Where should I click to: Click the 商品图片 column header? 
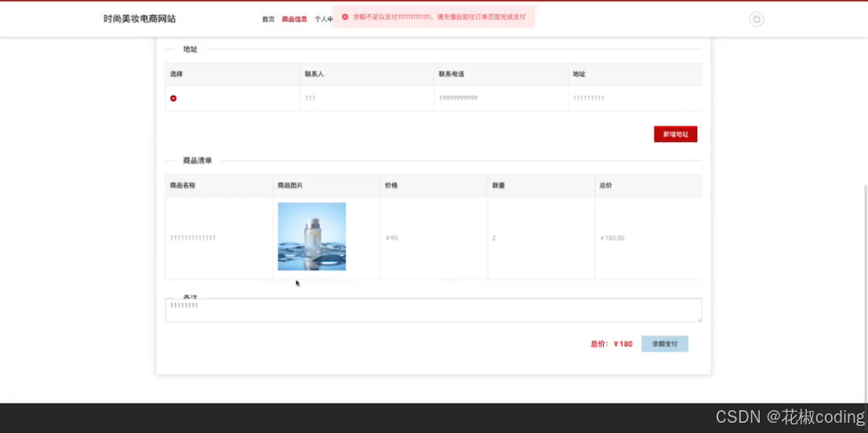pos(290,185)
